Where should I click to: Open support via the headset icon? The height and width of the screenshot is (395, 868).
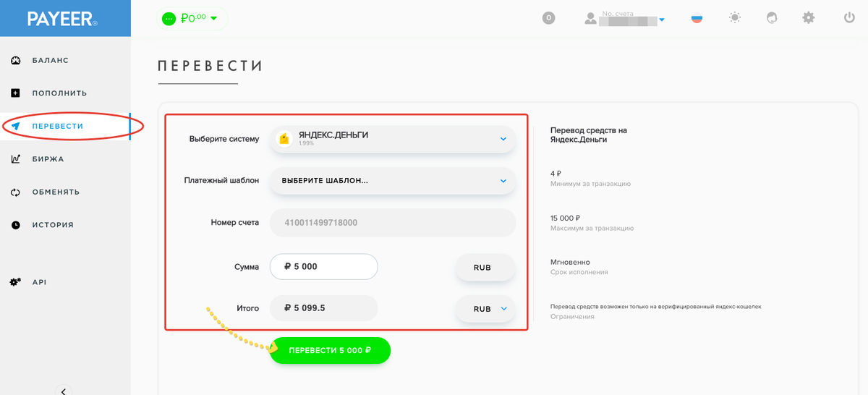point(772,17)
